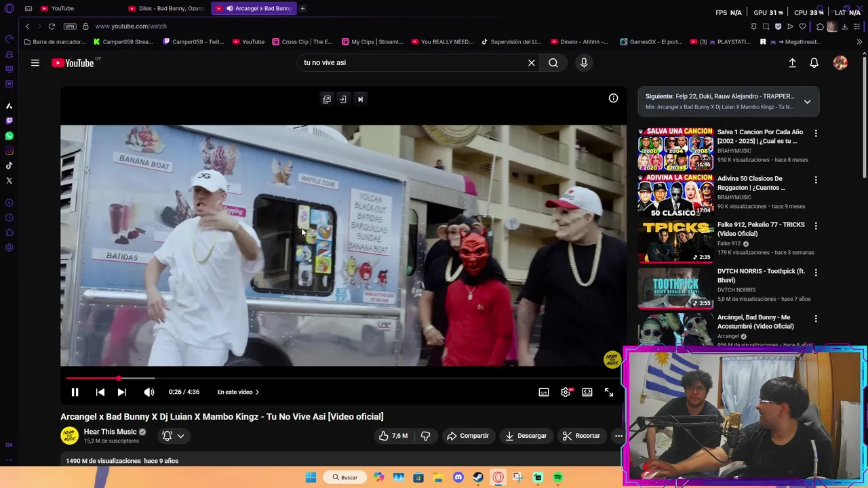Start voice search with microphone
This screenshot has width=868, height=488.
click(584, 63)
